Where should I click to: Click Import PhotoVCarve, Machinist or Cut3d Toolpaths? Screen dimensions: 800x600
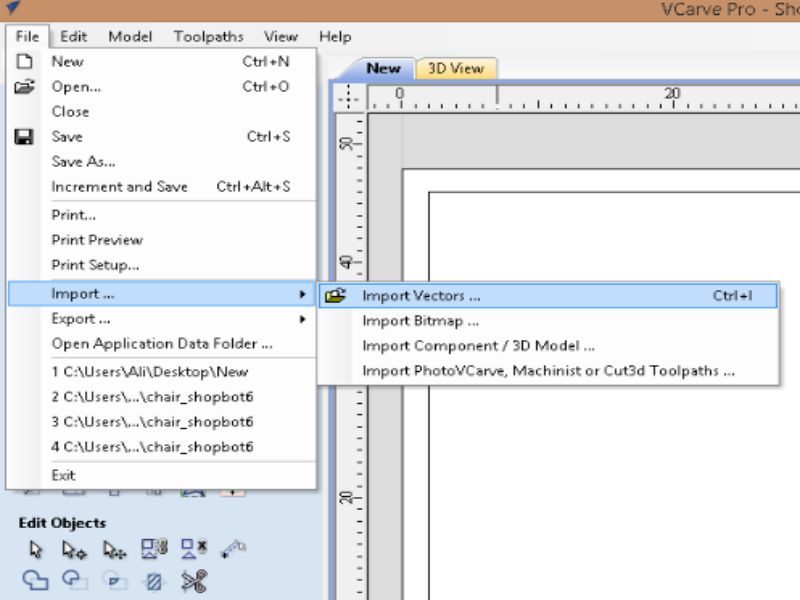(x=548, y=371)
